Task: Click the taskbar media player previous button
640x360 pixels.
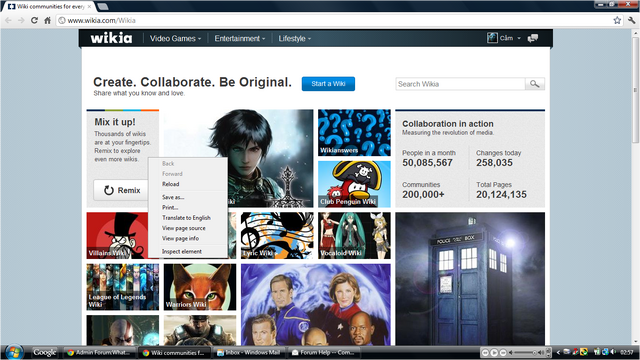Action: (485, 352)
